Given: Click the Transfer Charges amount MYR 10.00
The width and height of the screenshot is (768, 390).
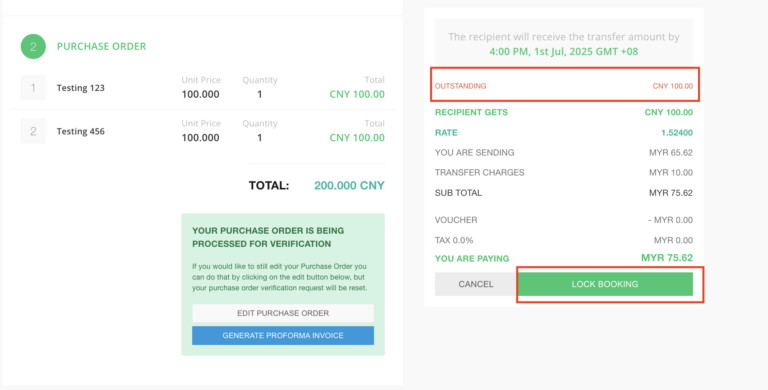Looking at the screenshot, I should [x=671, y=172].
